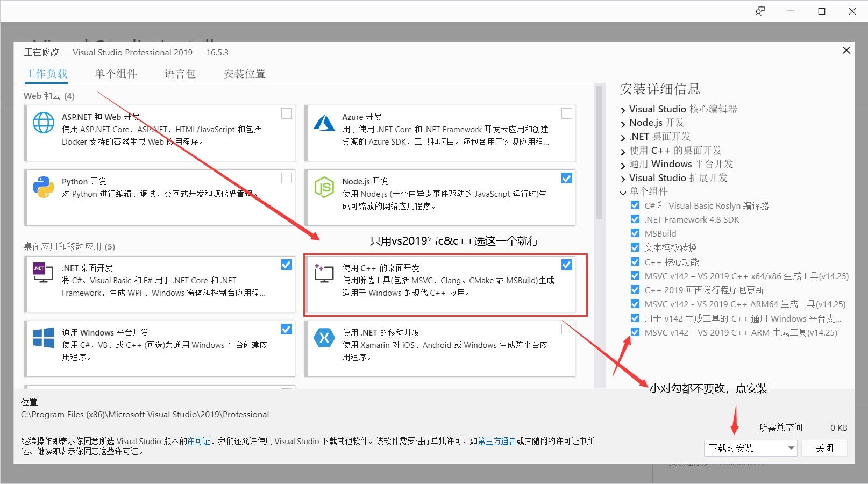Open the 下载时安装 install mode dropdown
The width and height of the screenshot is (868, 484).
750,448
